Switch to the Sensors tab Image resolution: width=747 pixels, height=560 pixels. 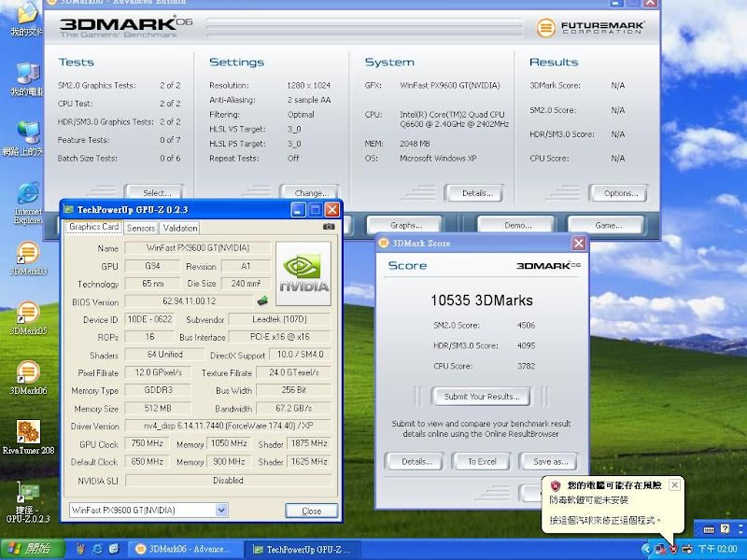pos(141,228)
